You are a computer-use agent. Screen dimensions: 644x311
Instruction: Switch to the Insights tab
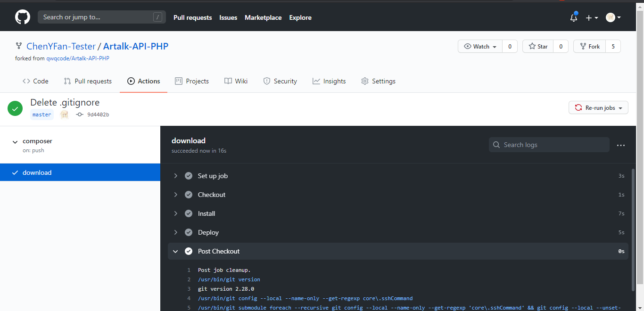(329, 81)
